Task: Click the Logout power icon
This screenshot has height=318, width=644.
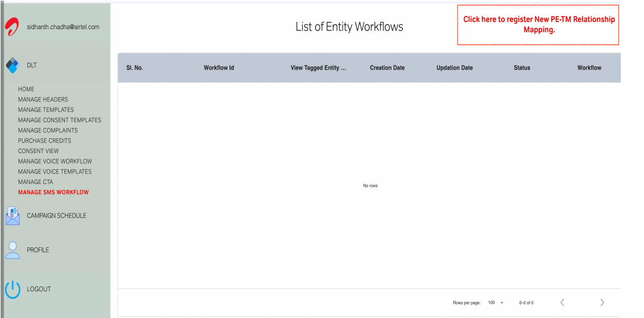Action: click(13, 289)
